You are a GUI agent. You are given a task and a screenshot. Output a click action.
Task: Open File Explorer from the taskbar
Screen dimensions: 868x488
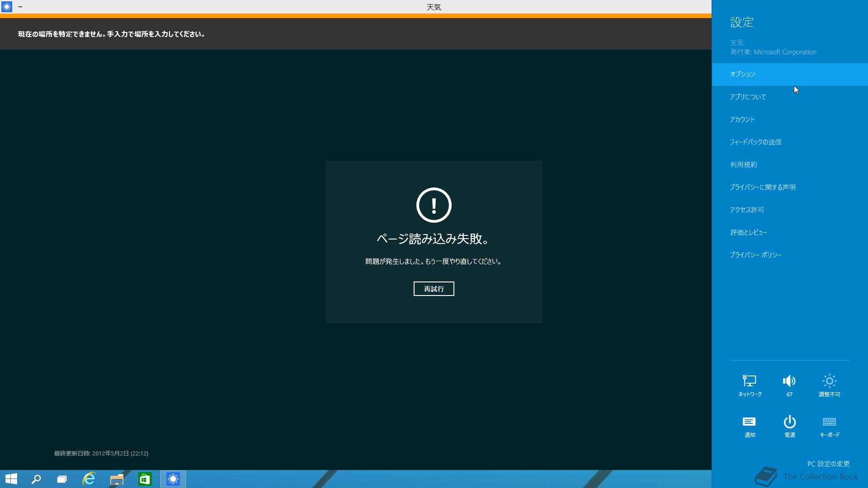coord(117,479)
